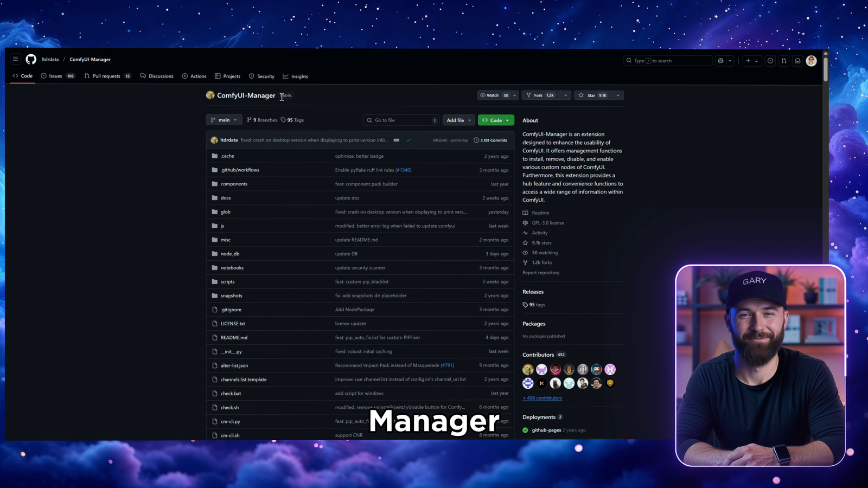Open the docs folder
This screenshot has height=488, width=868.
226,198
